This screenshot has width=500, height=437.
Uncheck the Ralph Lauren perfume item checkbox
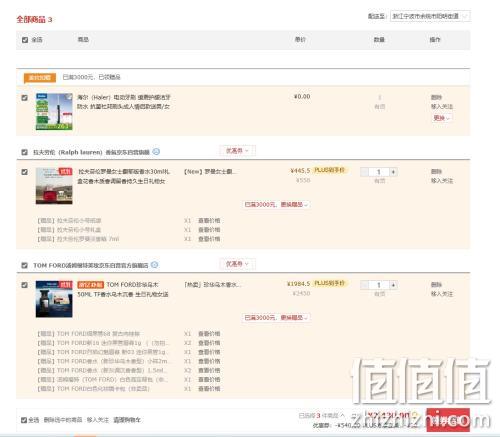pyautogui.click(x=24, y=172)
